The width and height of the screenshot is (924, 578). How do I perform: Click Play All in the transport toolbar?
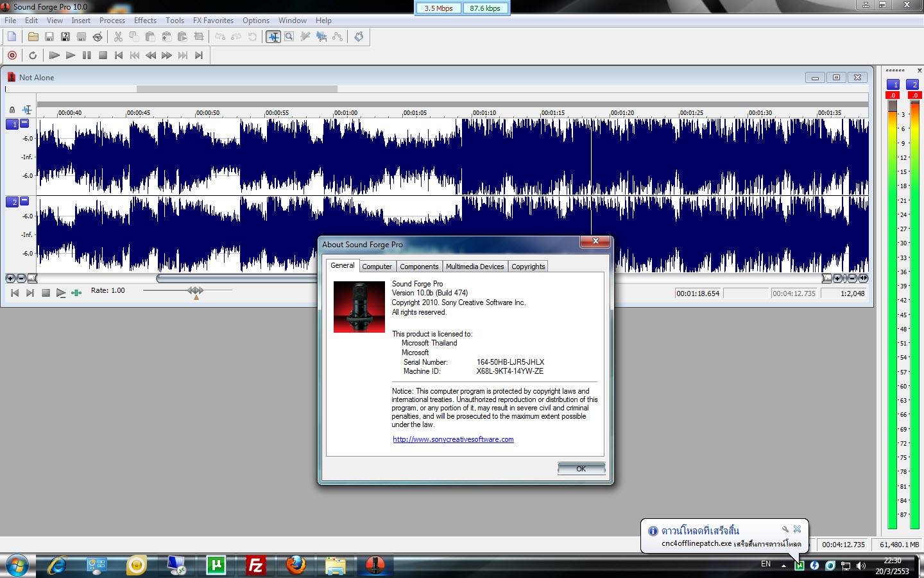pyautogui.click(x=55, y=55)
